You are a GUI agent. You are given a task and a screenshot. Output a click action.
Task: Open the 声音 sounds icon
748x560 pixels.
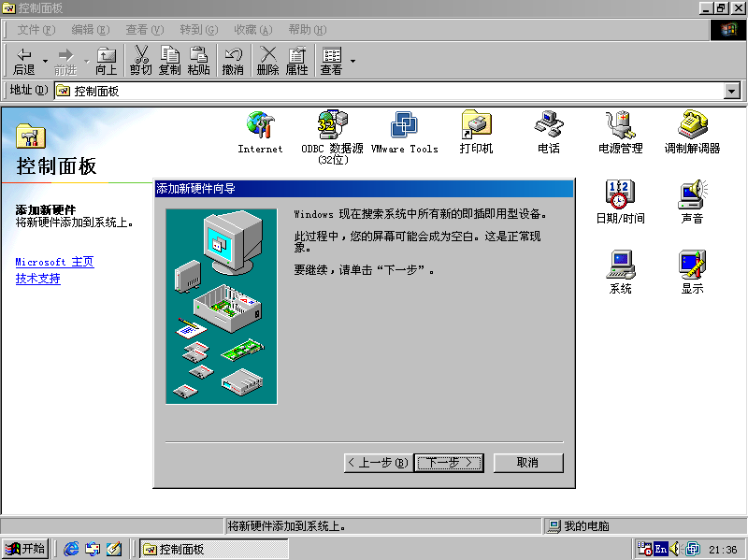[692, 202]
